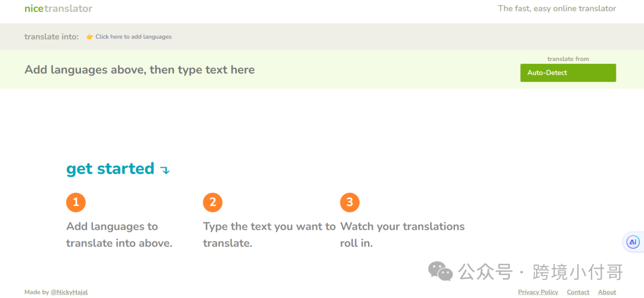This screenshot has width=644, height=298.
Task: Open the Auto-Detect language dropdown
Action: click(568, 73)
